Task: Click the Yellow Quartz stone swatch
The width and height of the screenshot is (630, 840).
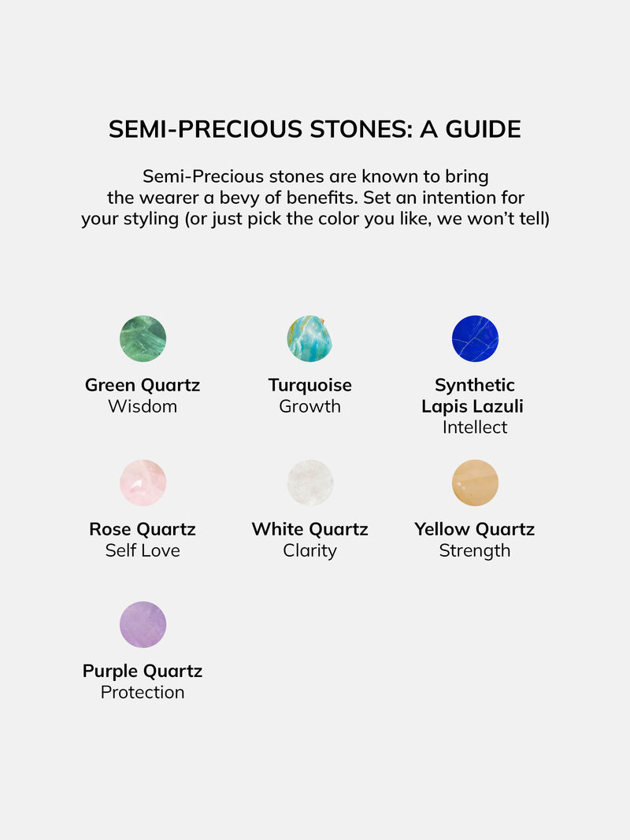Action: (x=475, y=483)
